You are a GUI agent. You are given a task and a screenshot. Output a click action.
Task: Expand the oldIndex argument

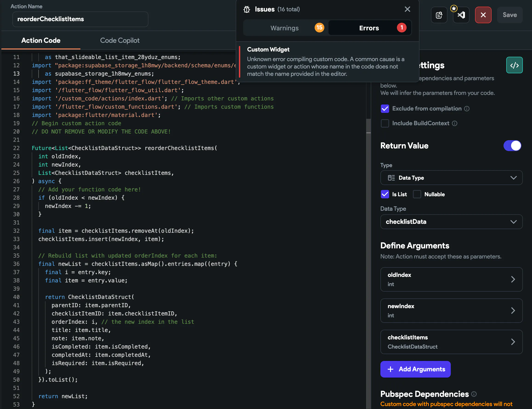click(451, 279)
